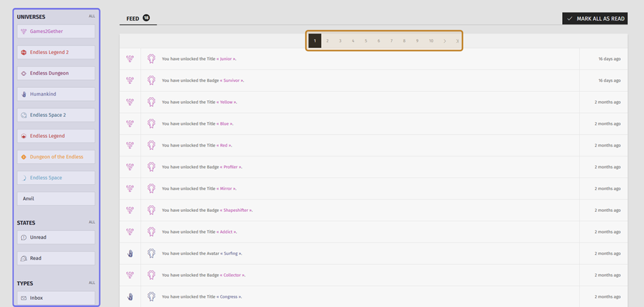
Task: Select ALL next to Universes heading
Action: coord(92,17)
